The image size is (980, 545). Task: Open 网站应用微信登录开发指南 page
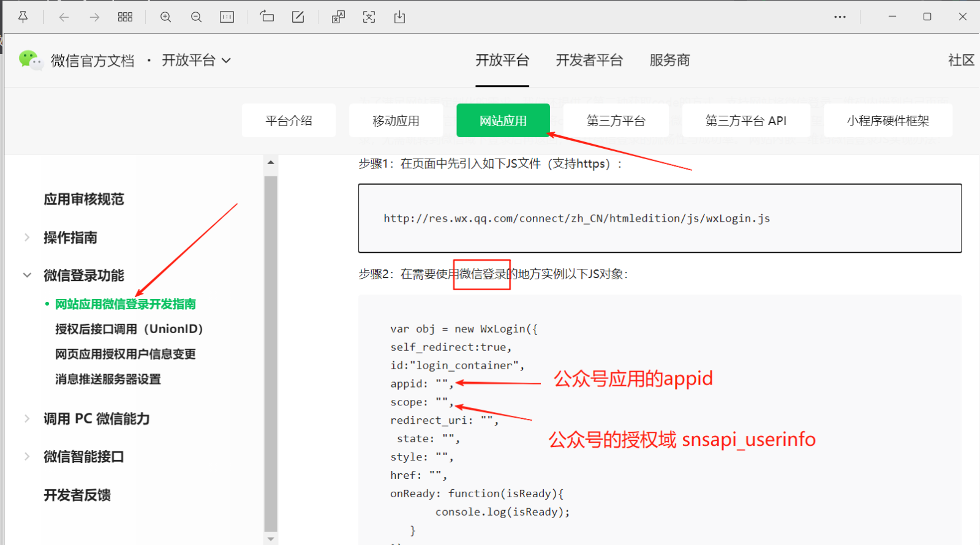126,304
